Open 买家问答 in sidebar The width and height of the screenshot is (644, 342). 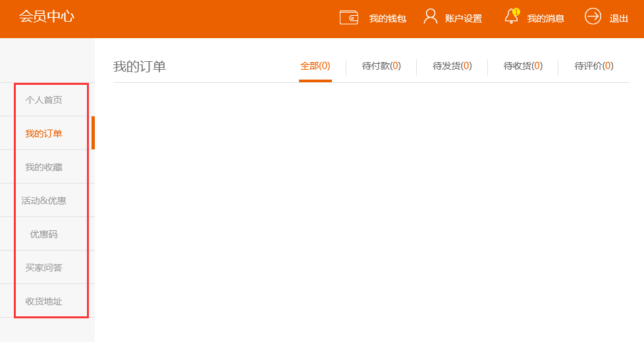coord(43,268)
